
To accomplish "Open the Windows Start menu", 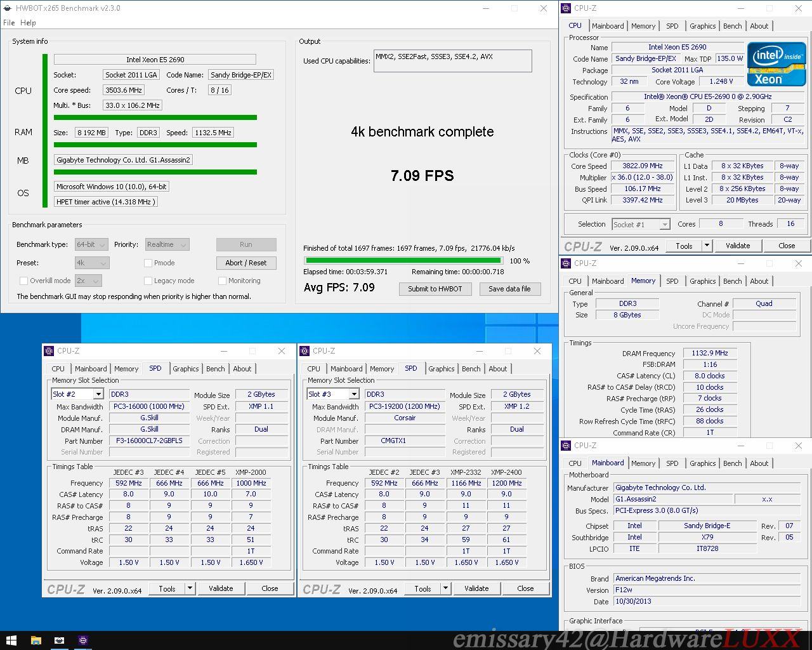I will 11,640.
